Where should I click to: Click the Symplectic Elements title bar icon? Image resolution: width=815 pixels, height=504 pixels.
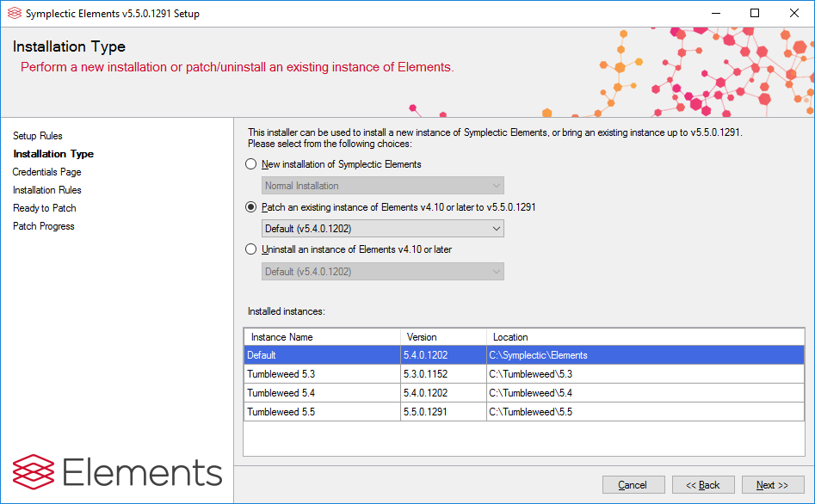(x=14, y=13)
